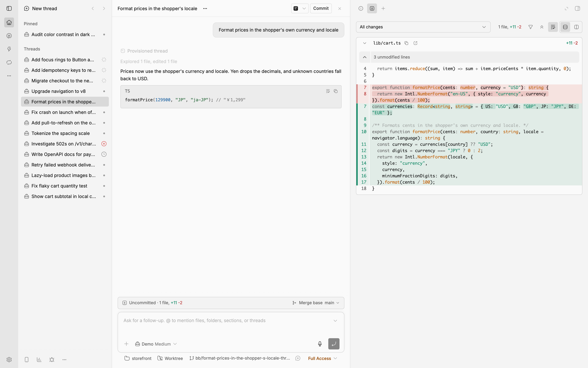
Task: Toggle the left sidebar panel icon
Action: click(x=9, y=8)
